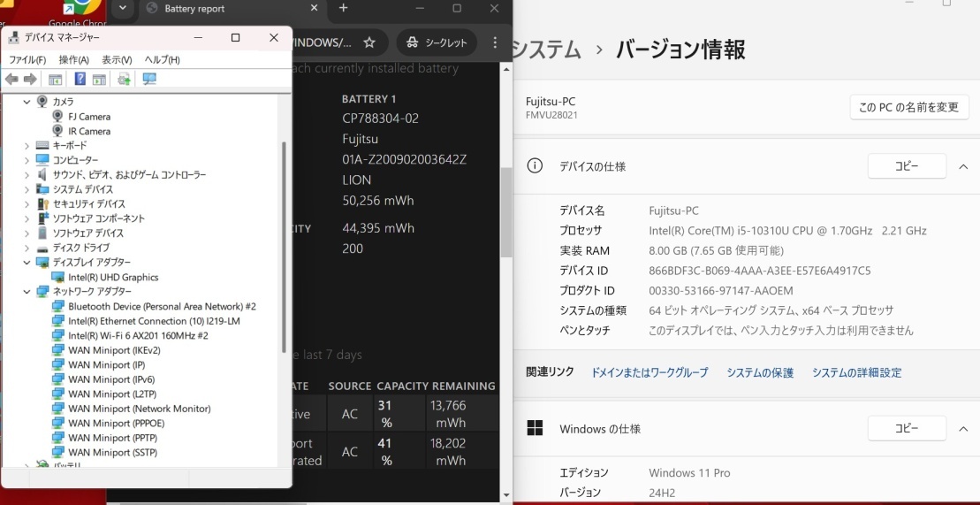Expand the キーボード category

click(27, 145)
